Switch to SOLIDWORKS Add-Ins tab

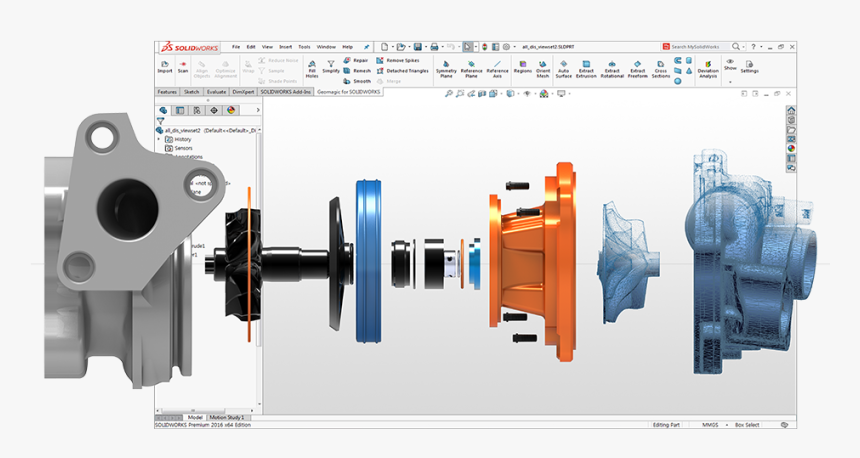tap(285, 92)
